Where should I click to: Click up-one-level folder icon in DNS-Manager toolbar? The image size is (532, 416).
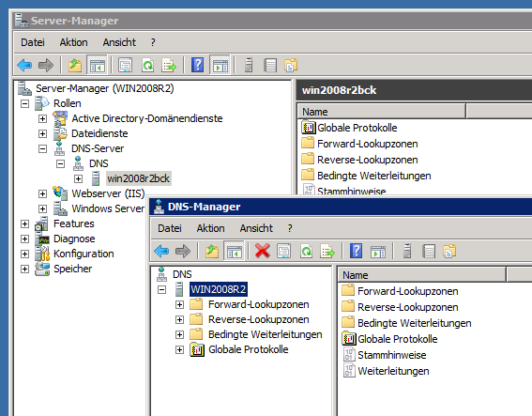coord(212,252)
